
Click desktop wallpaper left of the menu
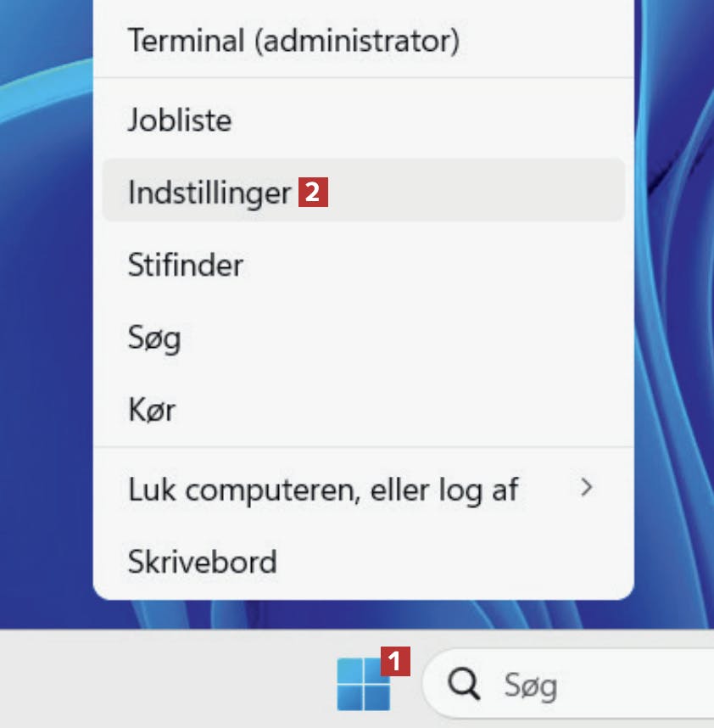[42, 339]
